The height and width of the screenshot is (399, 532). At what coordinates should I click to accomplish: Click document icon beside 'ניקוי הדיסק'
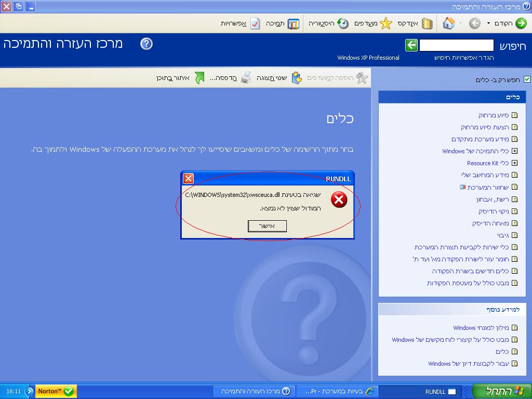pyautogui.click(x=515, y=211)
